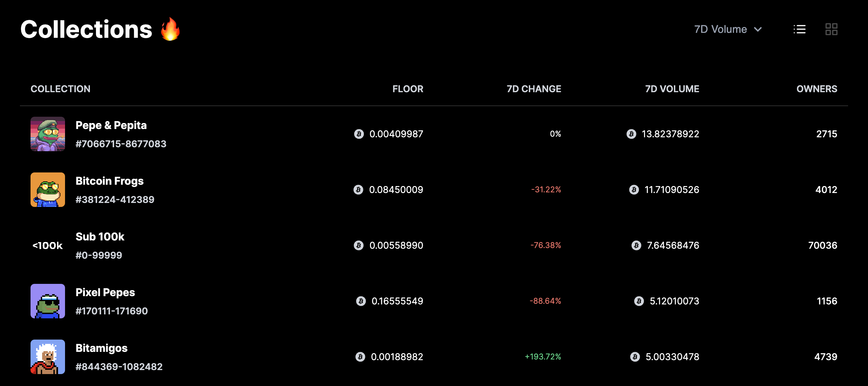Screen dimensions: 868x386
Task: Click the Bitcoin icon beside Sub 100k floor price
Action: click(x=358, y=245)
